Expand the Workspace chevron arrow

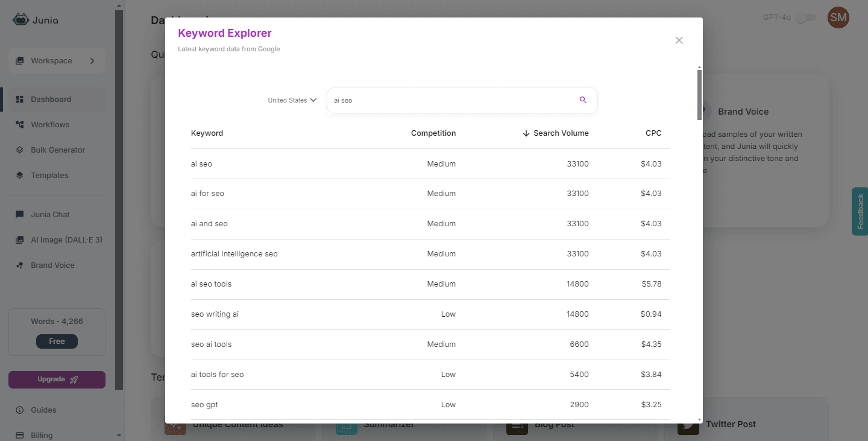[92, 61]
